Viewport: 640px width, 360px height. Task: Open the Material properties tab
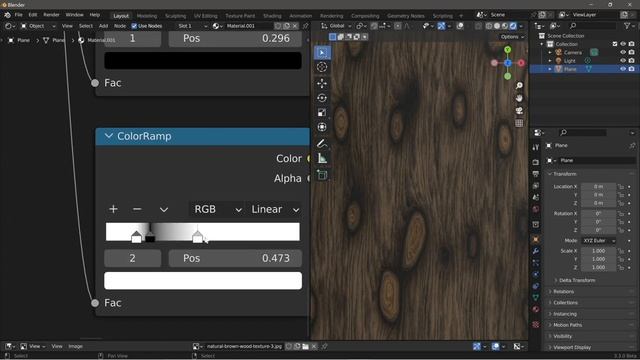coord(536,309)
